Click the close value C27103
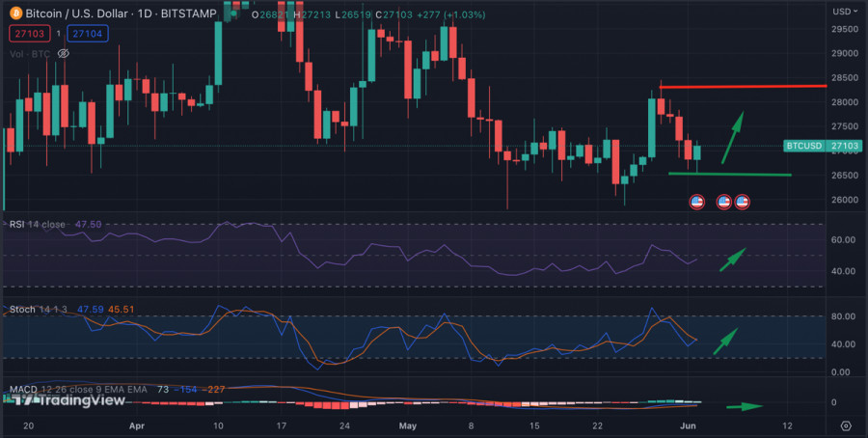Screen dimensions: 868x438 coord(394,14)
